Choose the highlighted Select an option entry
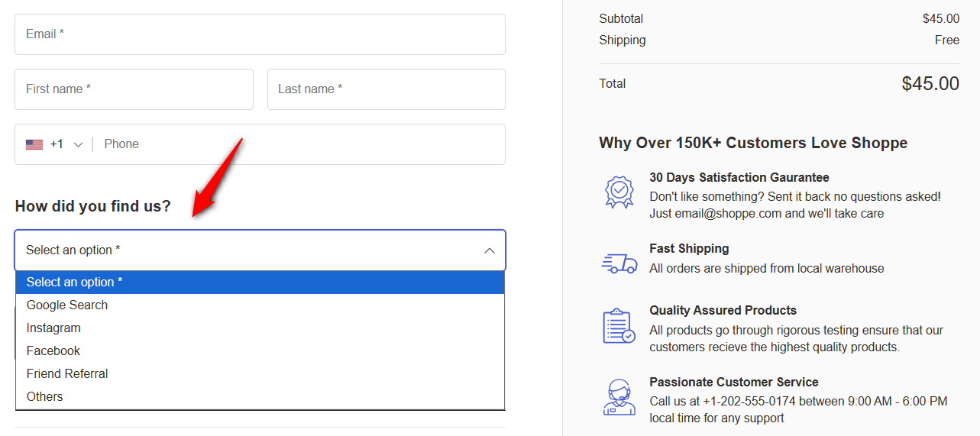 pyautogui.click(x=260, y=283)
